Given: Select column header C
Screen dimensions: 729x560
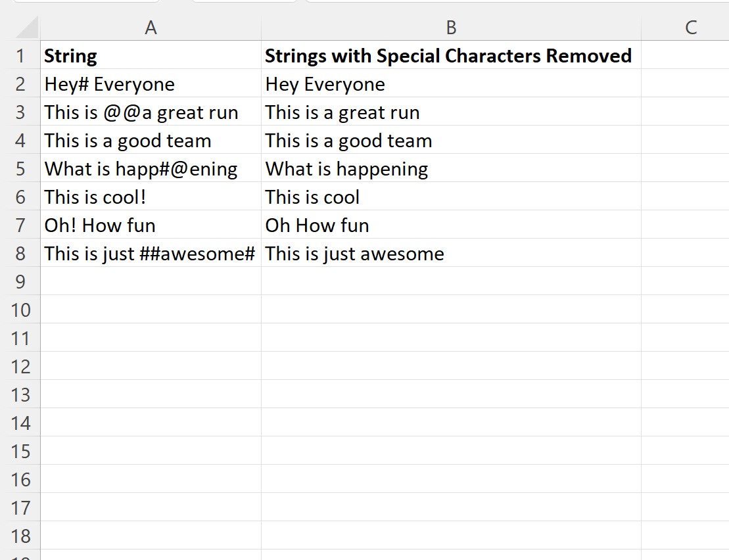Looking at the screenshot, I should point(690,28).
